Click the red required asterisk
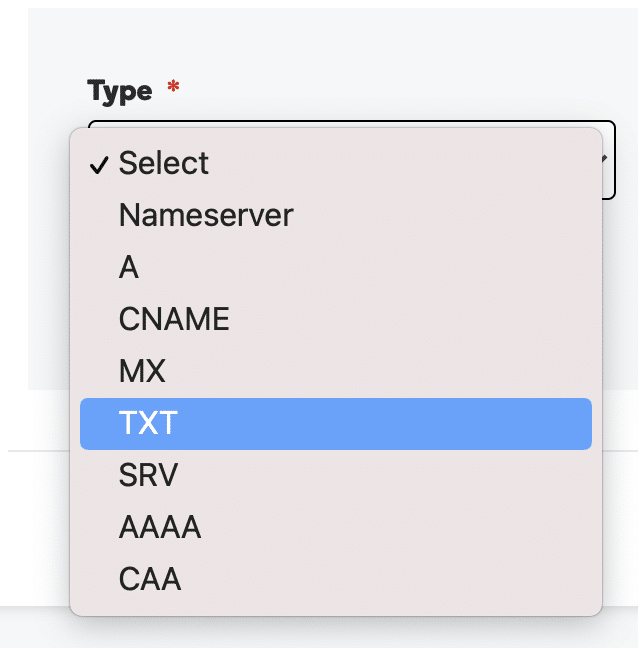 click(x=173, y=86)
